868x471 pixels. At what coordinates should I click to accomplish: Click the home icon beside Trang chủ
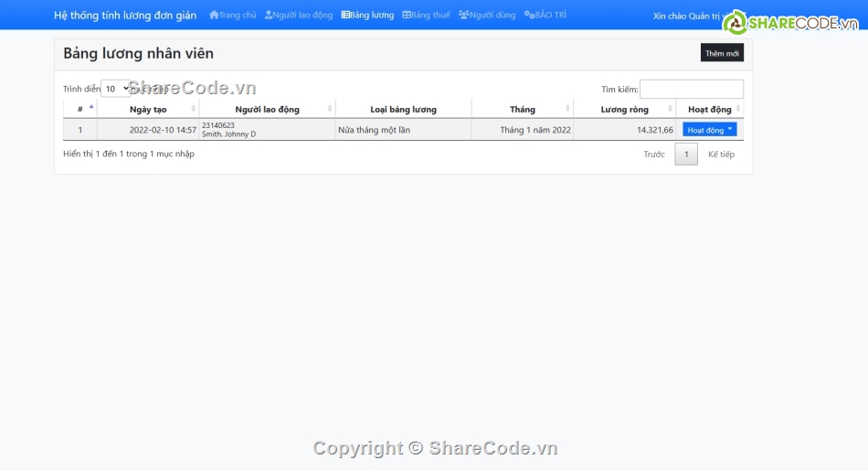tap(214, 16)
